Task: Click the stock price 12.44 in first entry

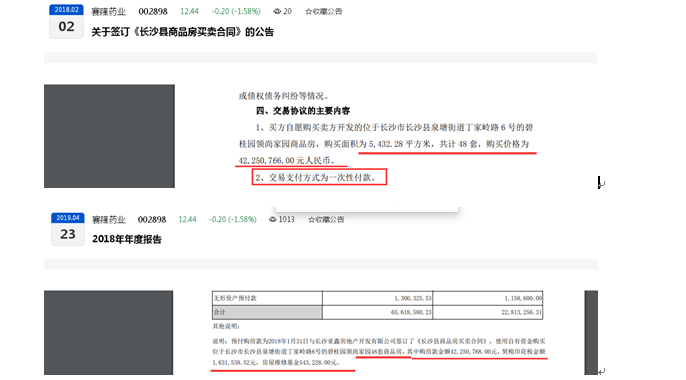Action: pyautogui.click(x=189, y=11)
